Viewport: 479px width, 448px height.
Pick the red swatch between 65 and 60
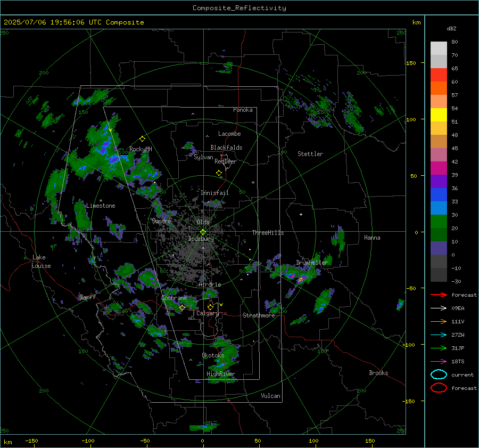439,75
